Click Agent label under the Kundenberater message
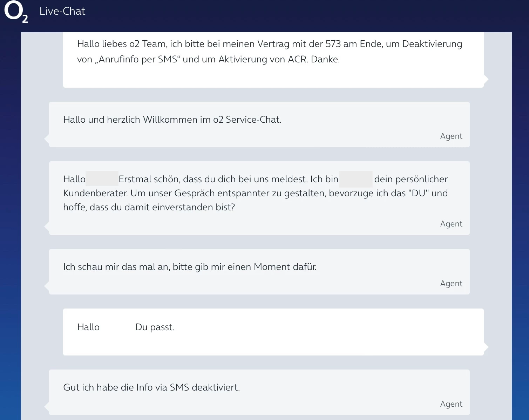The width and height of the screenshot is (529, 420). pyautogui.click(x=451, y=224)
